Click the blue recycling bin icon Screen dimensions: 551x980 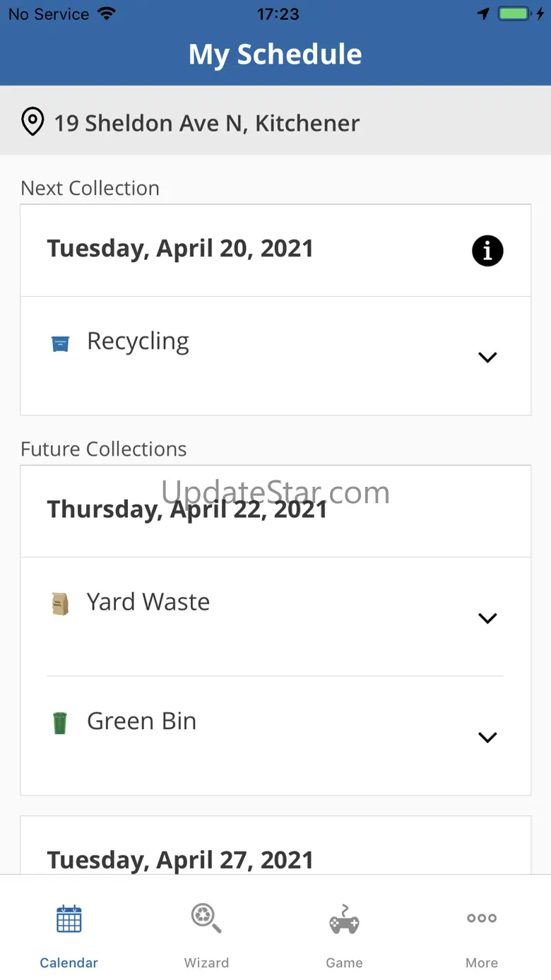point(60,344)
